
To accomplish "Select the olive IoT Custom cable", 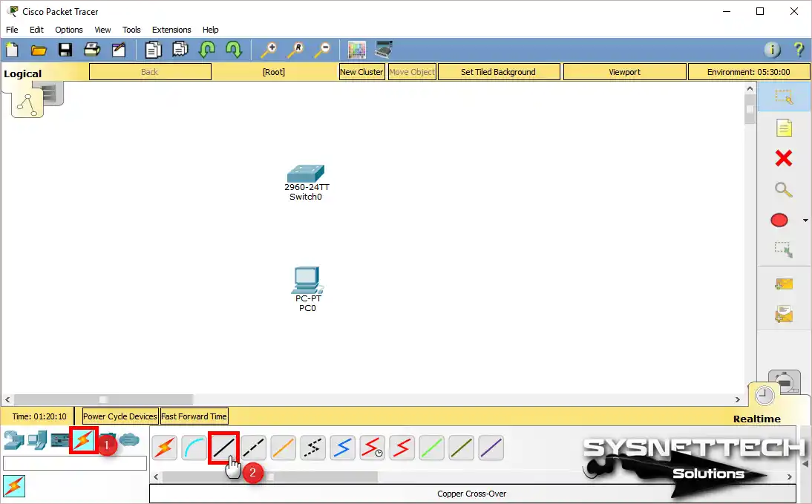I will coord(462,448).
